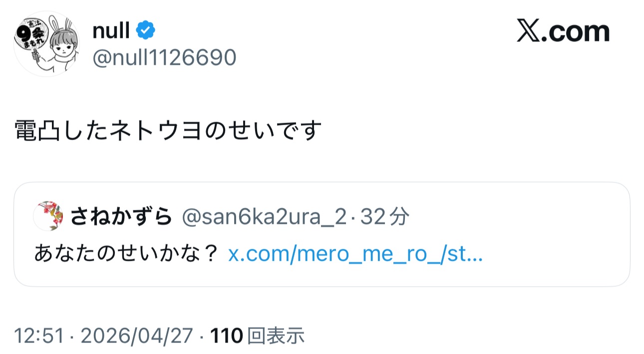Screen dimensions: 644x354
Task: Open さねかずら's small round avatar
Action: pyautogui.click(x=47, y=216)
